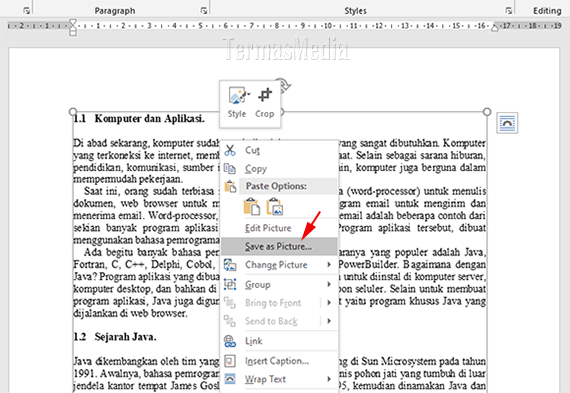Expand the Change Picture submenu arrow
The image size is (570, 393).
(x=329, y=265)
